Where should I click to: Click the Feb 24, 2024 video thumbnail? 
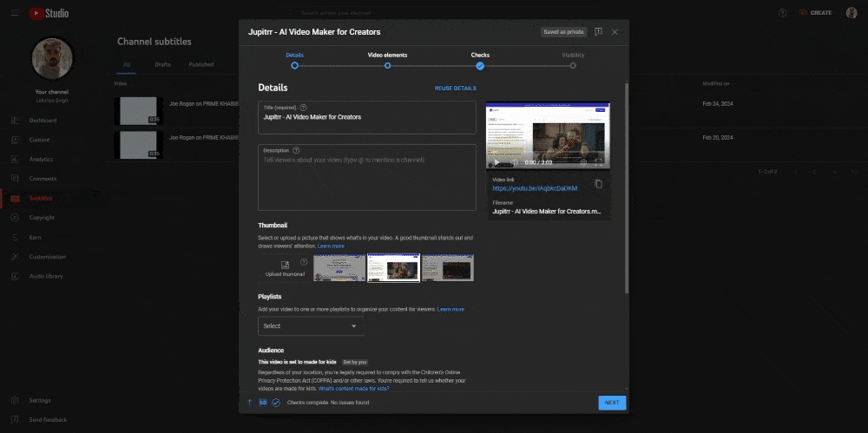click(138, 111)
